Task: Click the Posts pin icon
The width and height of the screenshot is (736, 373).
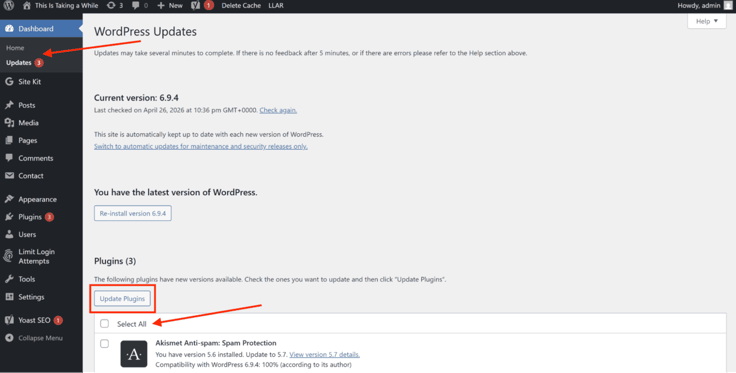Action: click(x=9, y=105)
